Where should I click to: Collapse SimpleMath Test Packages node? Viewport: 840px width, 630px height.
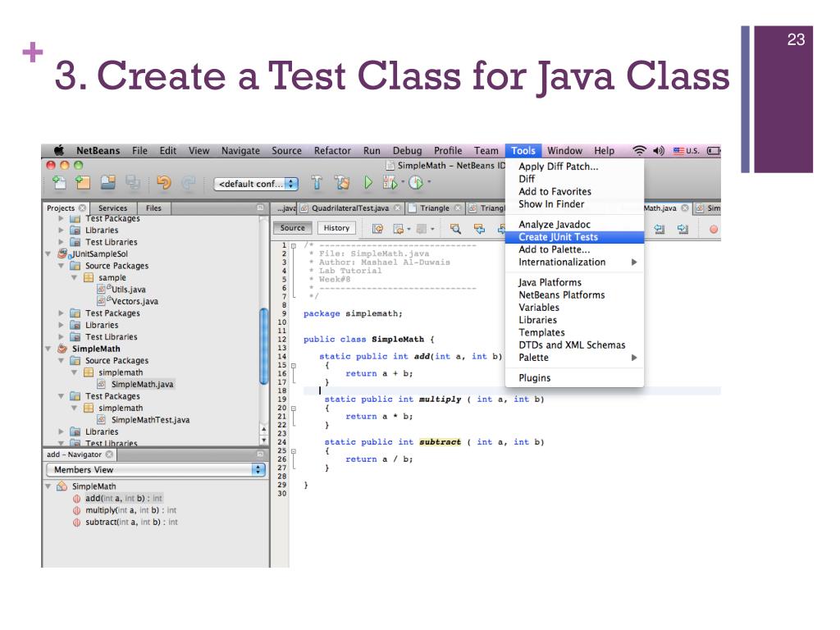point(61,396)
